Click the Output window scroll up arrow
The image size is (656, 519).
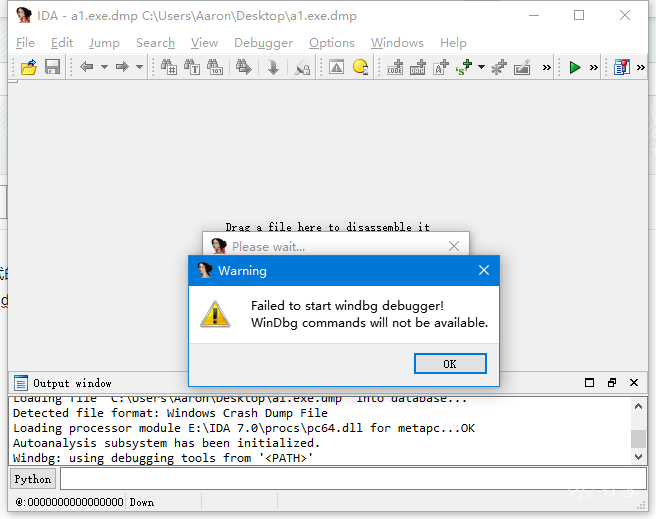(x=638, y=406)
